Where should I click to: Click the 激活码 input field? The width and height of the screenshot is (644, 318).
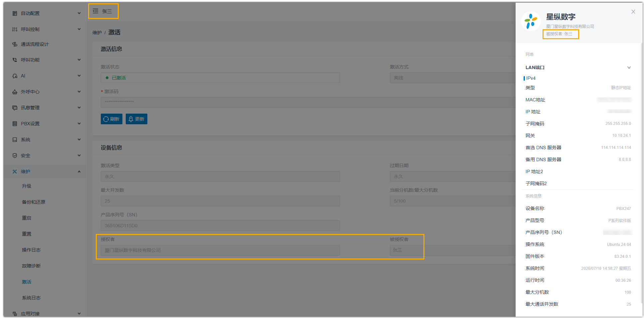308,102
